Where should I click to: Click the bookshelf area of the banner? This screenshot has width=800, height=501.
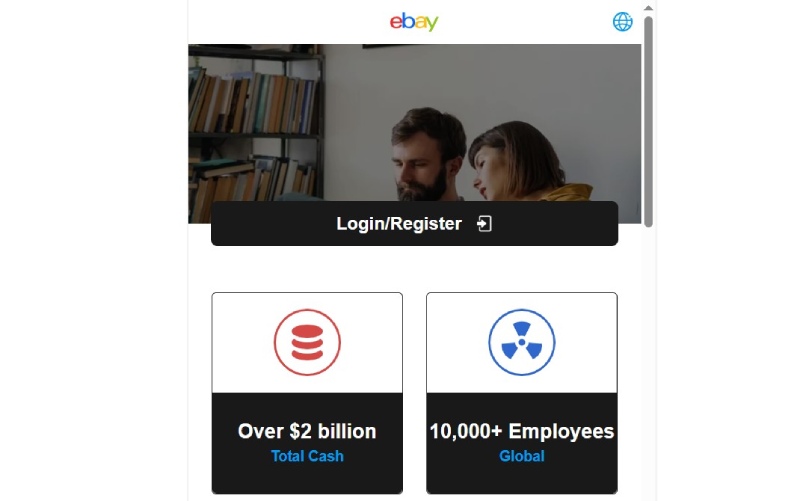255,133
